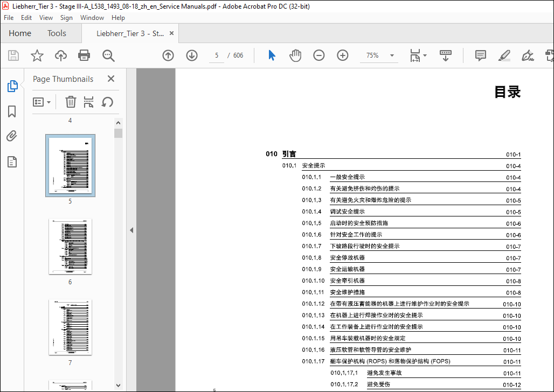
Task: Click contents entry 010.1.13 在机器上进行焊接作业时的安全提示
Action: coord(363,316)
